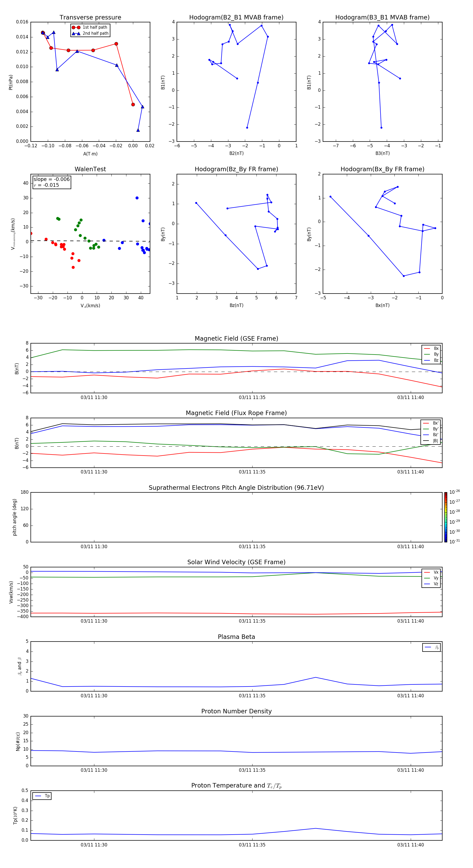Click the Tp legend in Proton Temperature panel
Viewport: 473px width, 868px height.
coord(42,796)
